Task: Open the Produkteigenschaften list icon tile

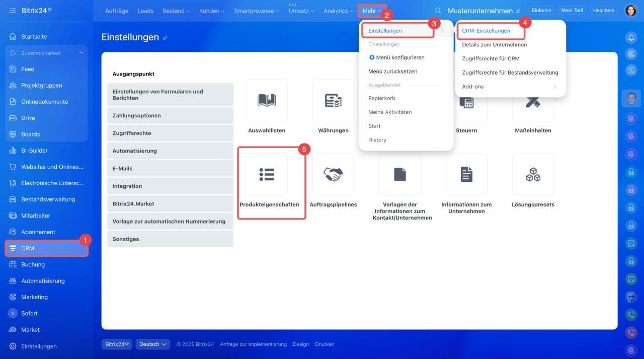Action: pyautogui.click(x=267, y=175)
